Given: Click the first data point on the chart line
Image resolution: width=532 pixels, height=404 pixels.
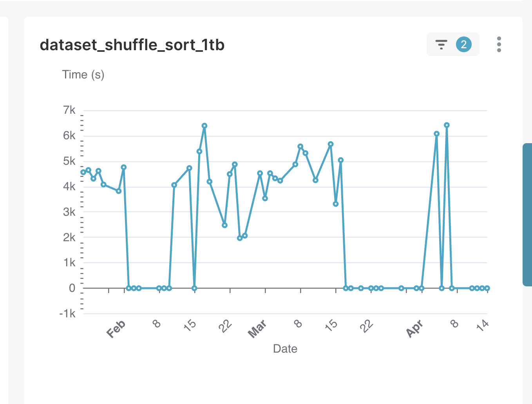Looking at the screenshot, I should point(83,172).
